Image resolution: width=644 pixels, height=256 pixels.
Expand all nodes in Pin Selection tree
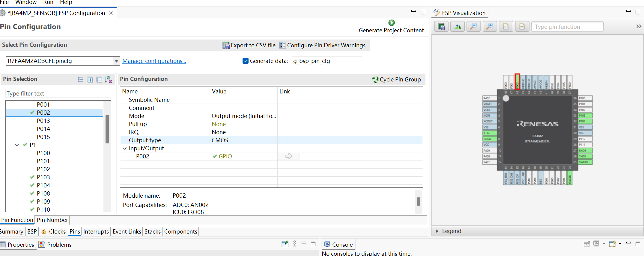click(90, 80)
